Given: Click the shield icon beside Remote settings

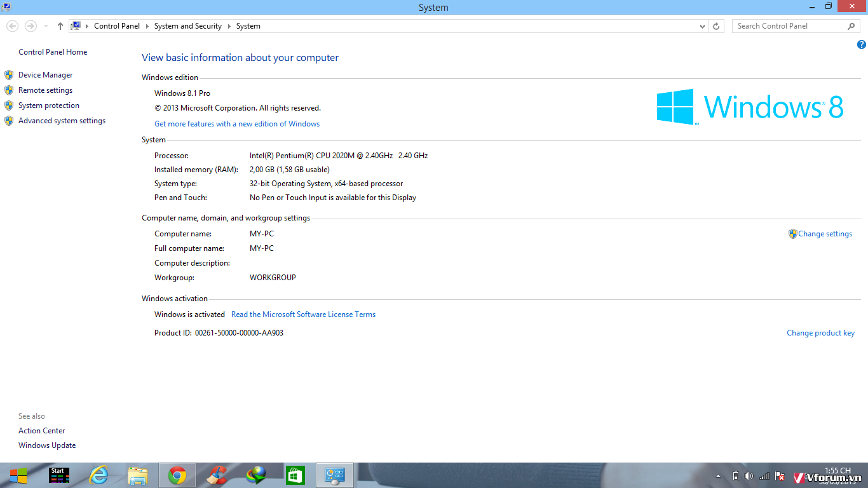Looking at the screenshot, I should (9, 90).
